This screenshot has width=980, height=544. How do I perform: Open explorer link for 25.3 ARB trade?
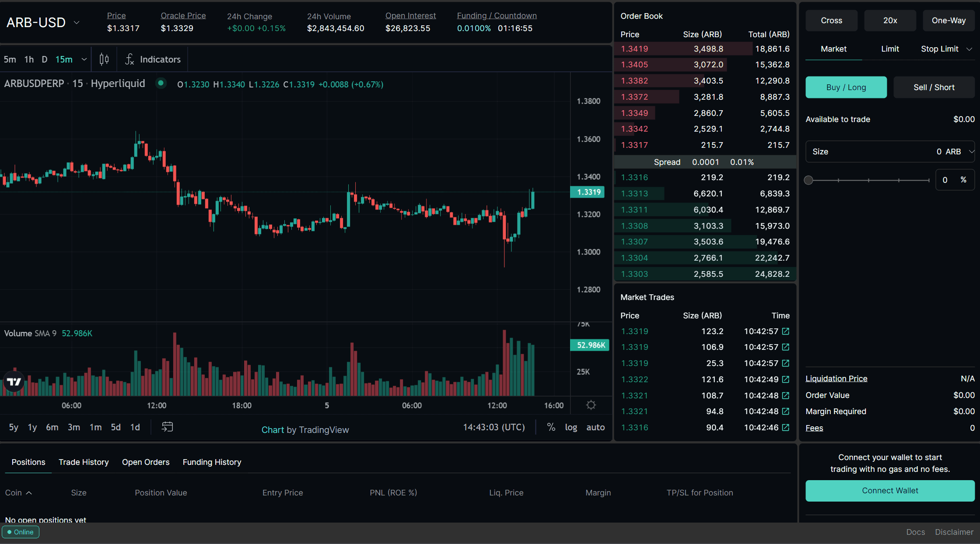click(786, 363)
